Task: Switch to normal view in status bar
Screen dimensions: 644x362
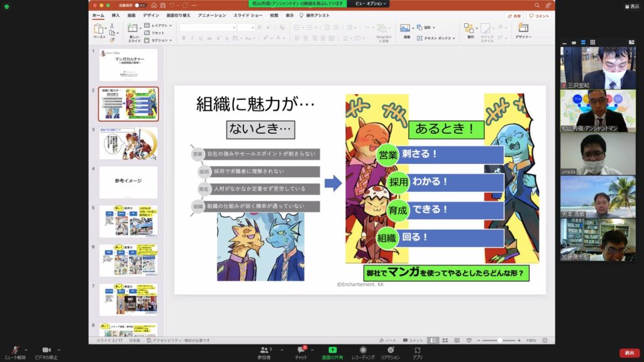Action: pos(433,341)
